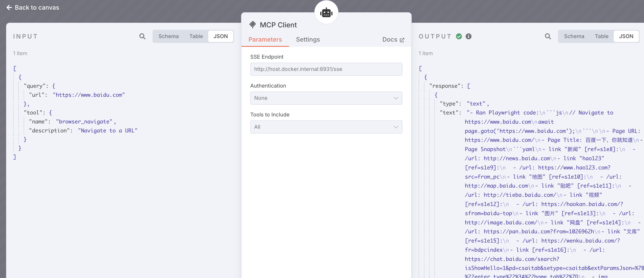Switch output view to Schema
Viewport: 644px width, 278px height.
click(574, 36)
